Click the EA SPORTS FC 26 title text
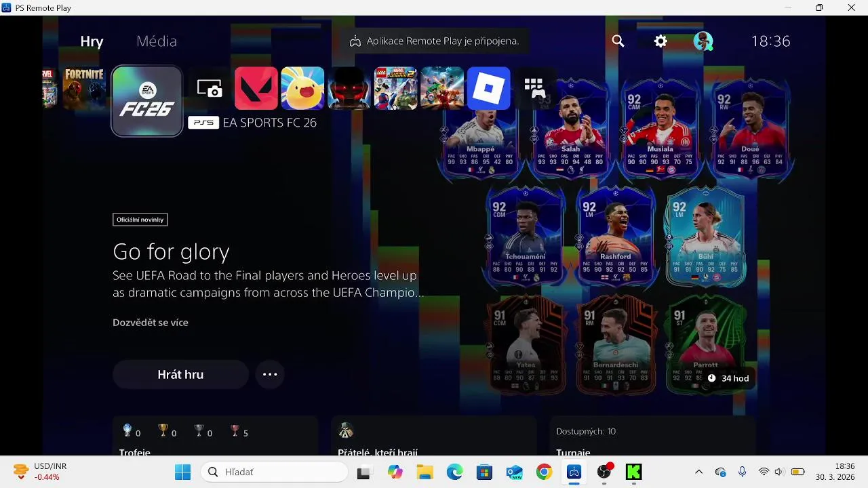The width and height of the screenshot is (868, 488). [270, 123]
